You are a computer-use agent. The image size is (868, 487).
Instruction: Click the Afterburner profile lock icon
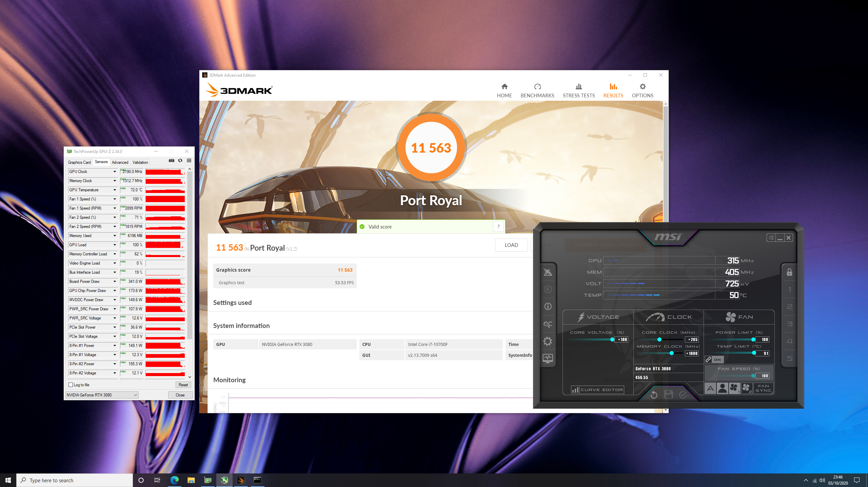coord(789,272)
